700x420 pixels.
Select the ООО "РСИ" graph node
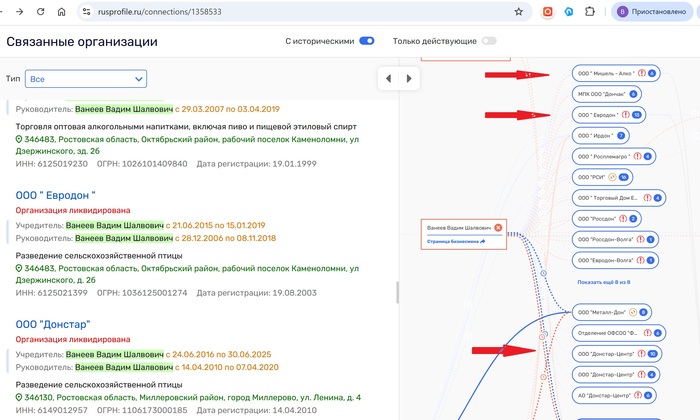click(602, 177)
